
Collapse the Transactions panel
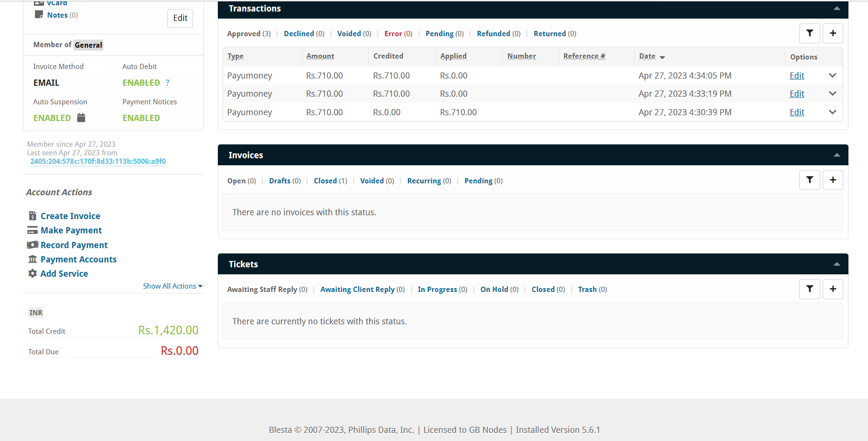837,9
